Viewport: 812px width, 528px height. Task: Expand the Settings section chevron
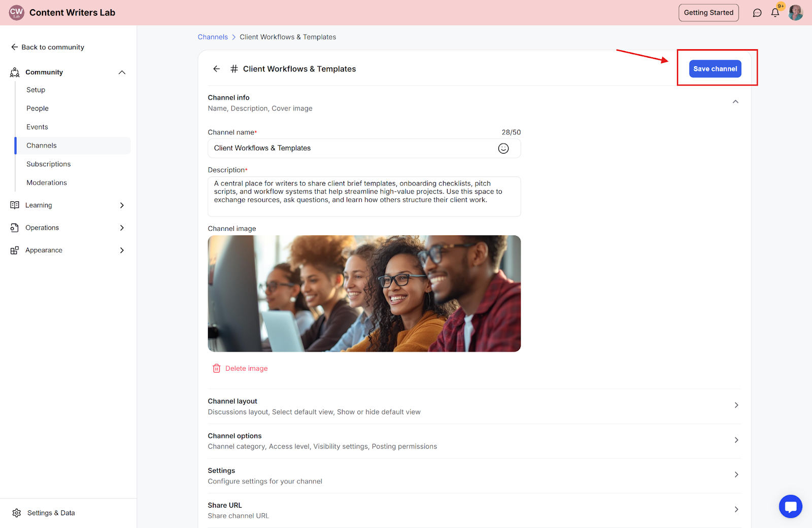tap(736, 475)
